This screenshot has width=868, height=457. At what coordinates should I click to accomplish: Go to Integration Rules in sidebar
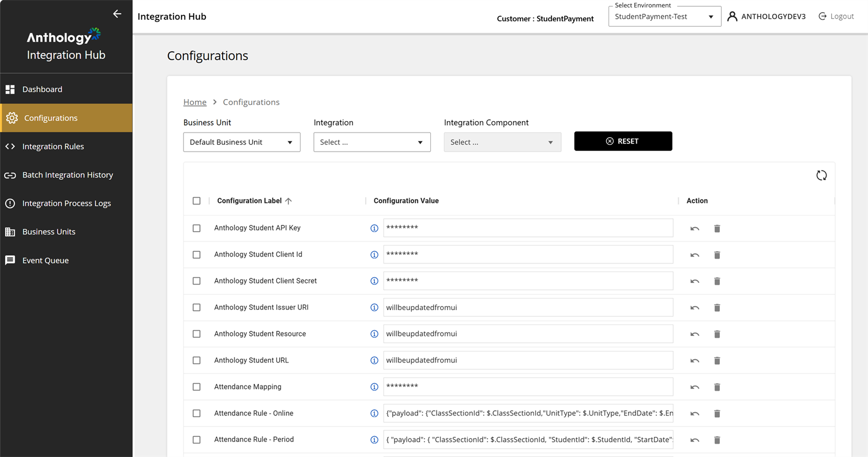click(53, 146)
